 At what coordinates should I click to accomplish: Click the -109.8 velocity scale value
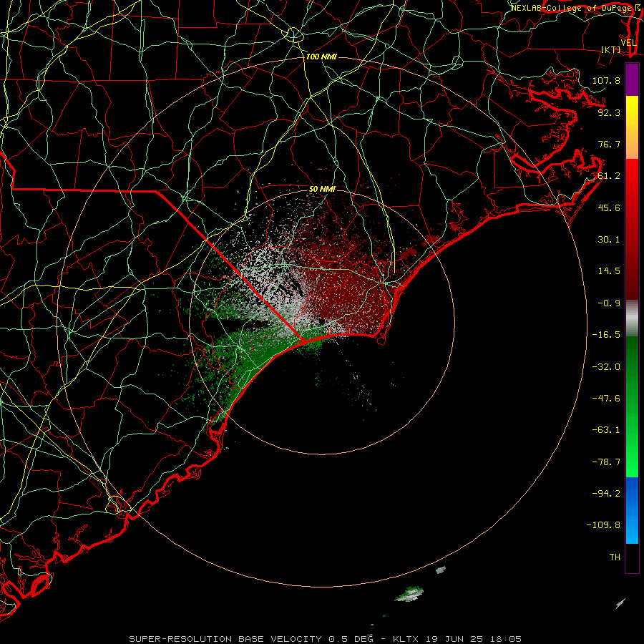pyautogui.click(x=603, y=525)
